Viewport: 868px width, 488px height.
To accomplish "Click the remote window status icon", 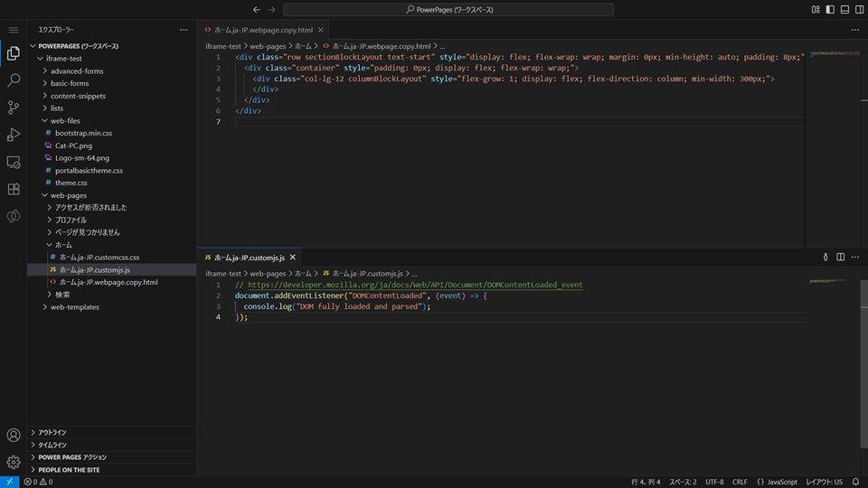I will coord(9,482).
